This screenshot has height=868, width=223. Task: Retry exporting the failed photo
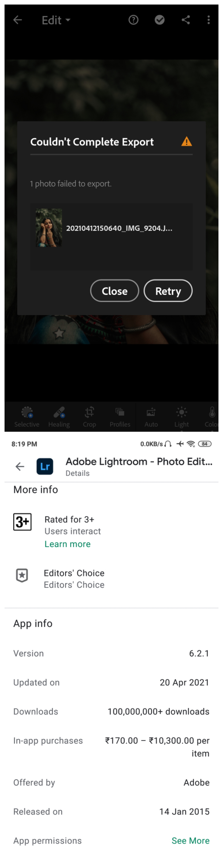click(x=168, y=291)
